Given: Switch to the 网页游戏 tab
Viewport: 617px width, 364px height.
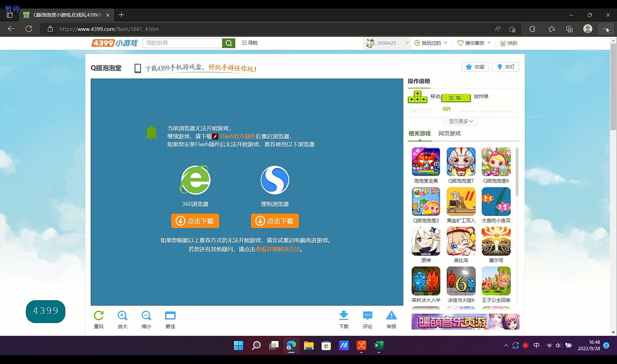Looking at the screenshot, I should tap(449, 133).
